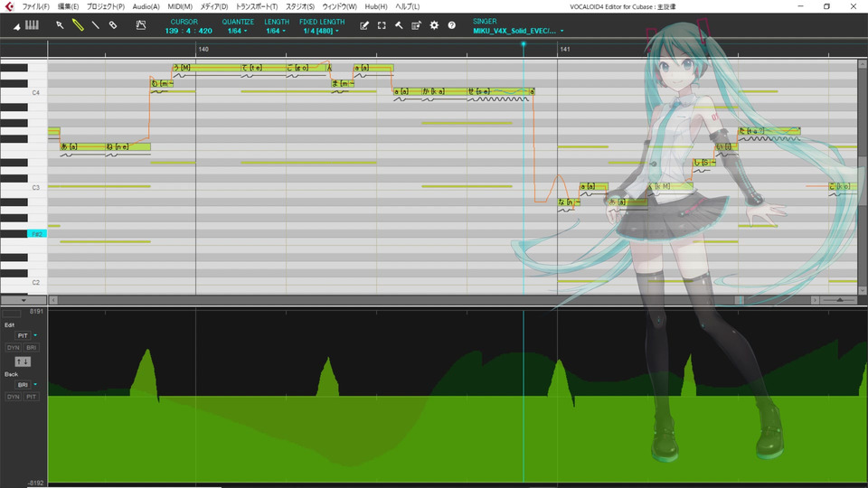Viewport: 868px width, 488px height.
Task: Open the Audio(A) menu
Action: click(146, 6)
